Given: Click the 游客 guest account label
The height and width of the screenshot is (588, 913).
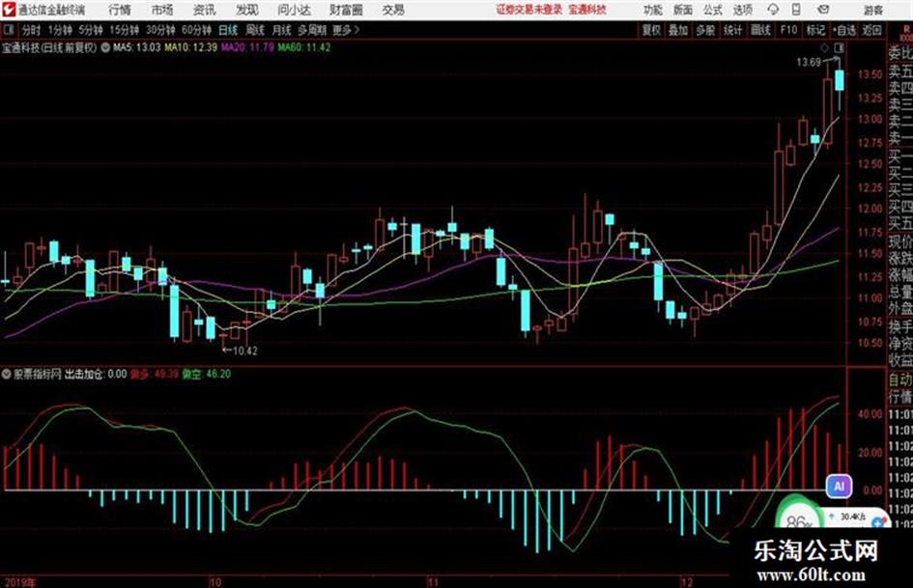Looking at the screenshot, I should (873, 10).
